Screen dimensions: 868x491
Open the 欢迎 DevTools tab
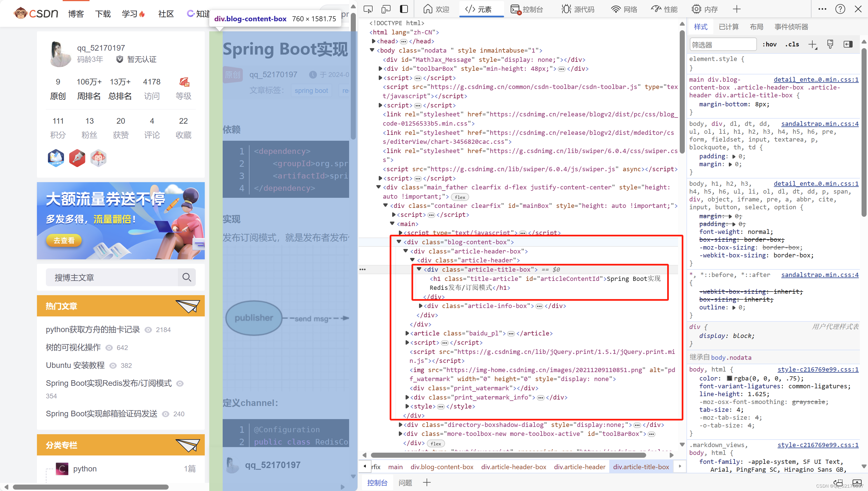[x=436, y=9]
